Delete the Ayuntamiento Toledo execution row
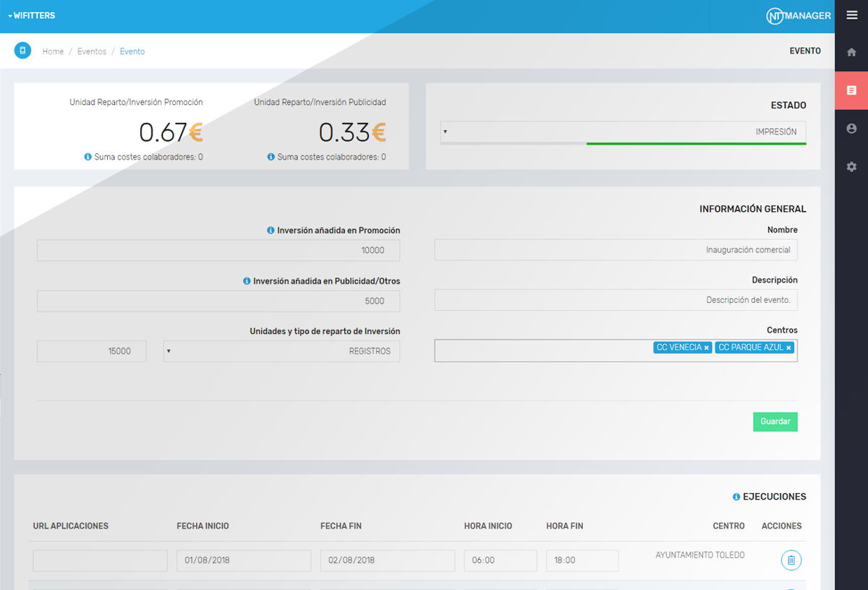The image size is (868, 590). (x=791, y=560)
